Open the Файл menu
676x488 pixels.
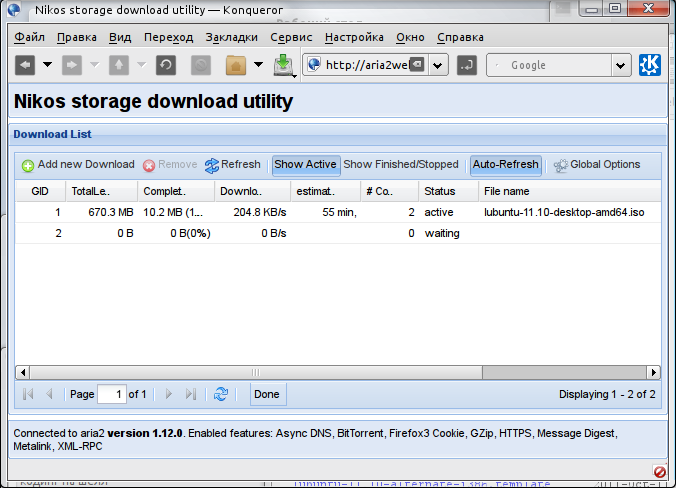tap(29, 38)
